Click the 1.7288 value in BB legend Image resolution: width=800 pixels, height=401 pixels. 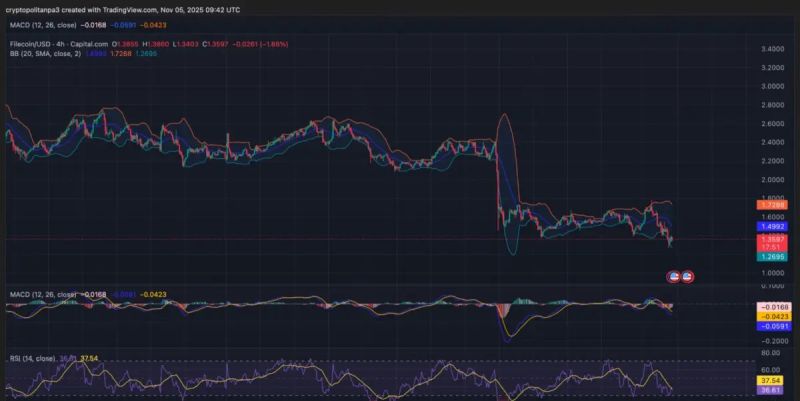pos(121,54)
